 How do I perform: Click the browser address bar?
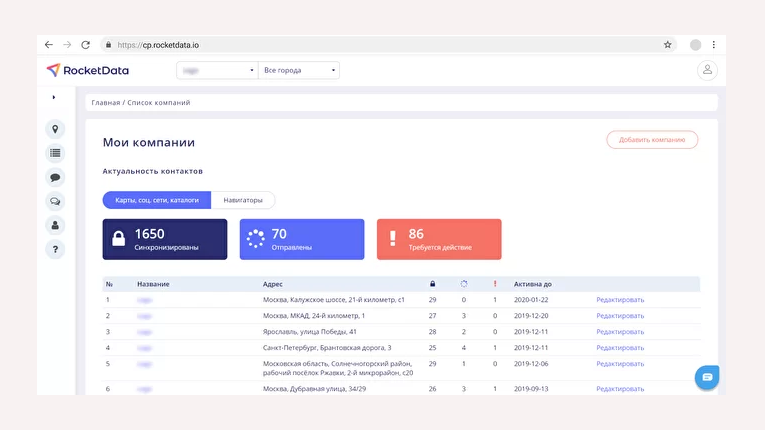[380, 45]
